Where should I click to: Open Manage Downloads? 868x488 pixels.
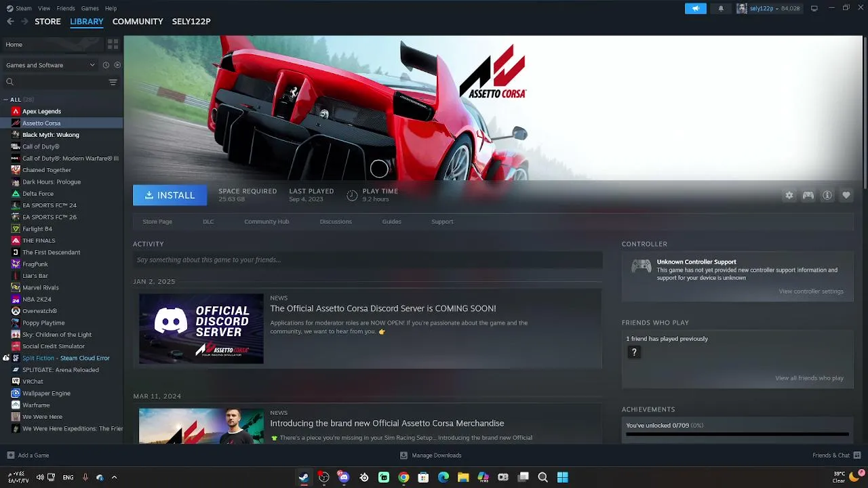(x=431, y=455)
